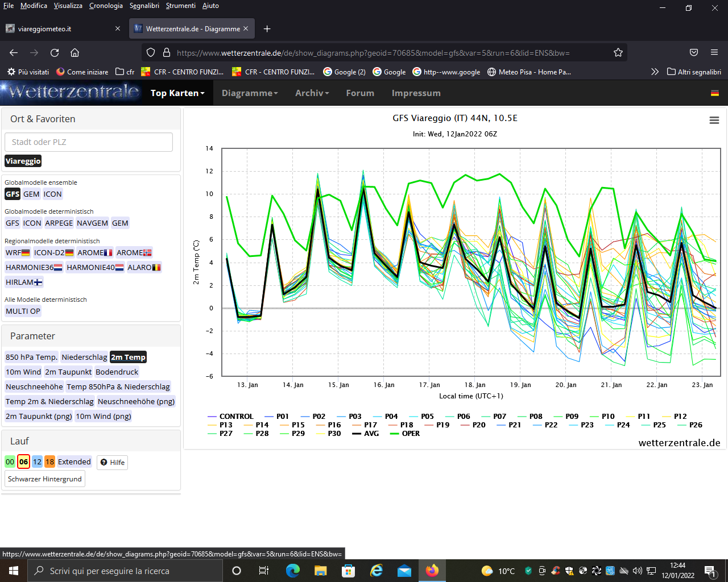Open the chart hamburger context menu
This screenshot has height=582, width=728.
pyautogui.click(x=714, y=120)
